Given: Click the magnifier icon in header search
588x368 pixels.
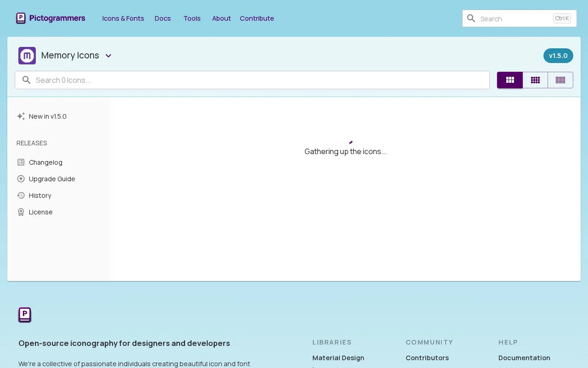Looking at the screenshot, I should pos(471,18).
